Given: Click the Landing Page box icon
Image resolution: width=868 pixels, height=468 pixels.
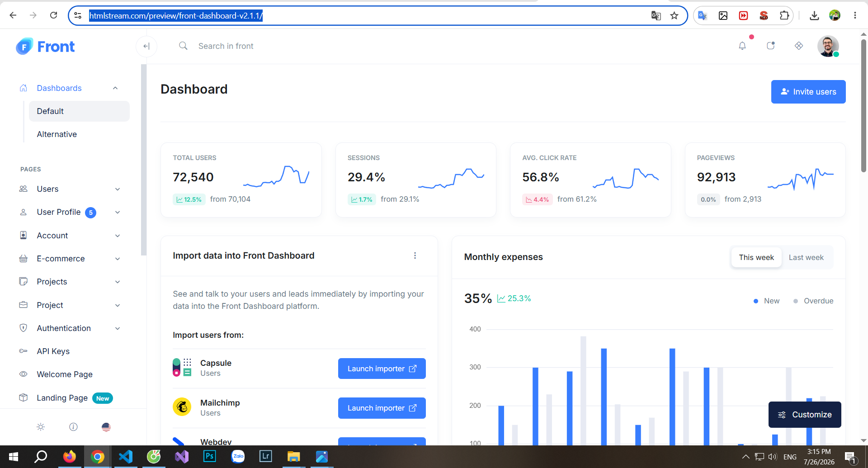Looking at the screenshot, I should 24,397.
